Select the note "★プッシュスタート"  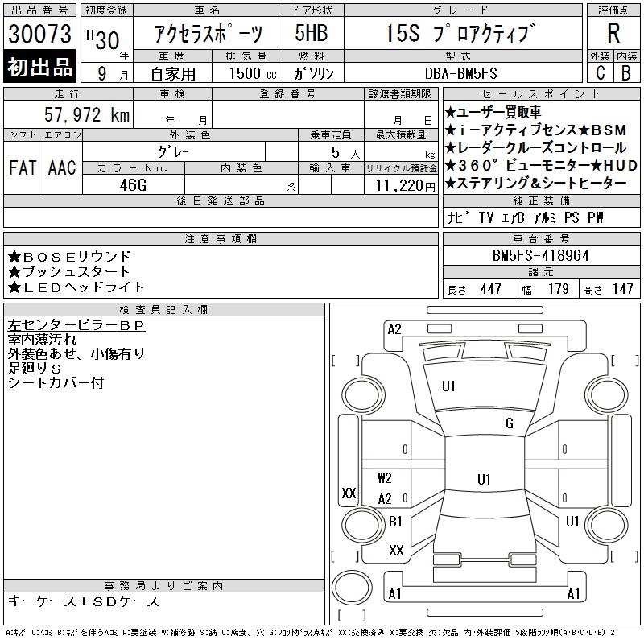point(69,272)
